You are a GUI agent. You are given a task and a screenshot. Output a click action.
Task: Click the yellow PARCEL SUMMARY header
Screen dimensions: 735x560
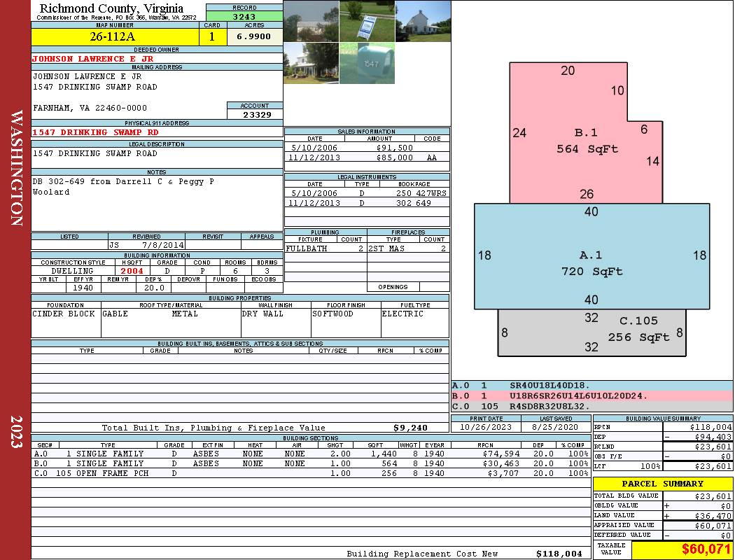663,484
